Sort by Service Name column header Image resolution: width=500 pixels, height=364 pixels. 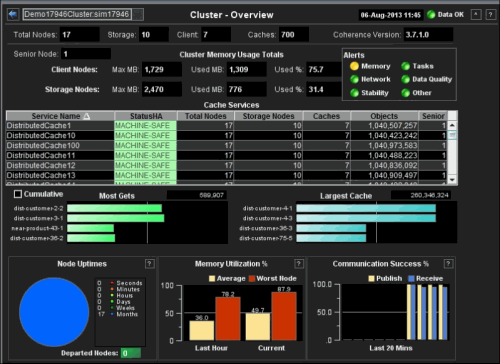[60, 116]
